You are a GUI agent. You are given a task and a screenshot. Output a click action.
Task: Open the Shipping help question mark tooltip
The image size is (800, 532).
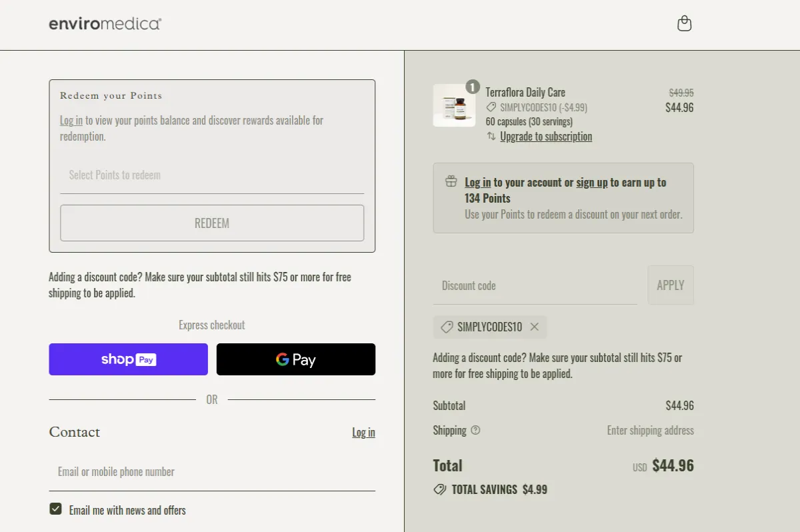coord(476,431)
